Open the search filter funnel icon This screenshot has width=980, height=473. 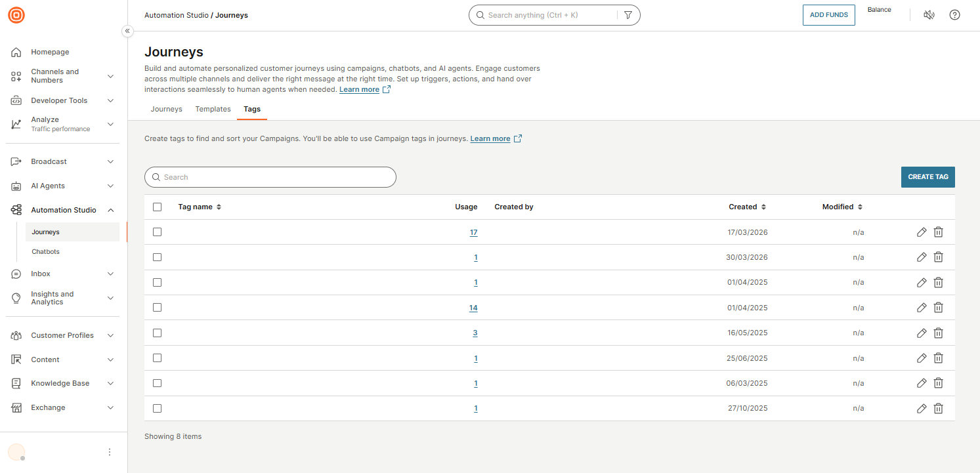(x=628, y=15)
